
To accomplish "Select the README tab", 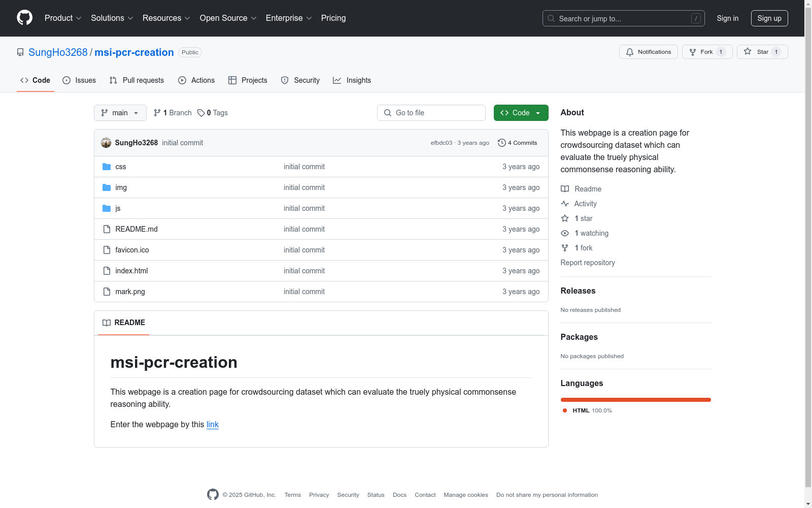I will [124, 323].
